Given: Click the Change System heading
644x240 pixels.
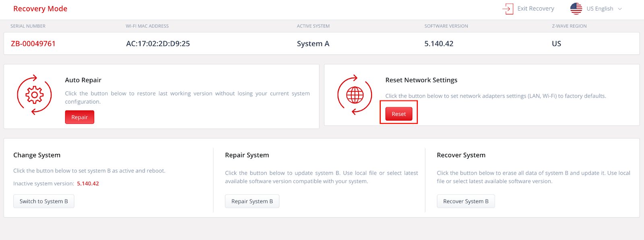Looking at the screenshot, I should 37,155.
